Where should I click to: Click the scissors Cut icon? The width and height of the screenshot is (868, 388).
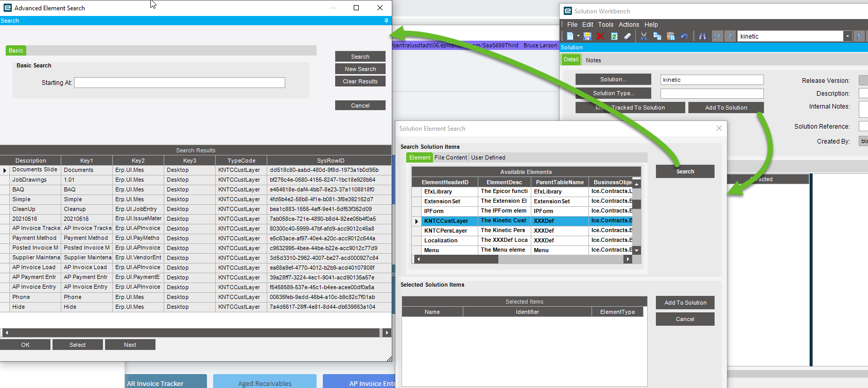point(644,36)
